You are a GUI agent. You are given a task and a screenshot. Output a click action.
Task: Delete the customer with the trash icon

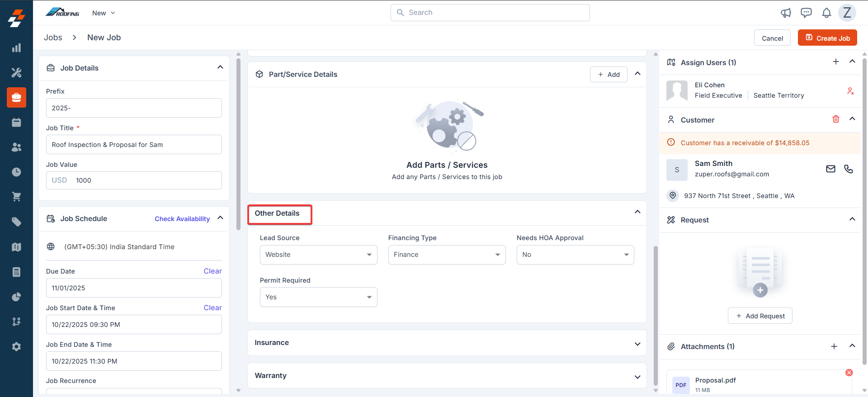tap(836, 119)
